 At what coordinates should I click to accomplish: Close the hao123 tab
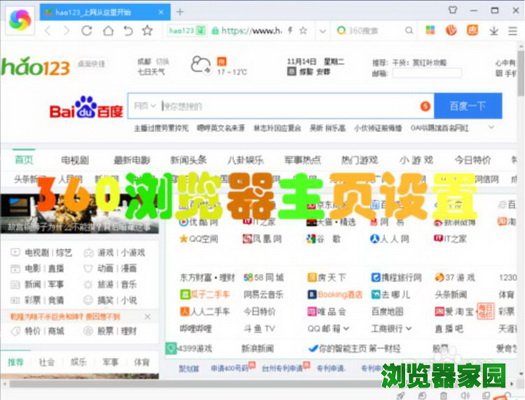tap(161, 12)
